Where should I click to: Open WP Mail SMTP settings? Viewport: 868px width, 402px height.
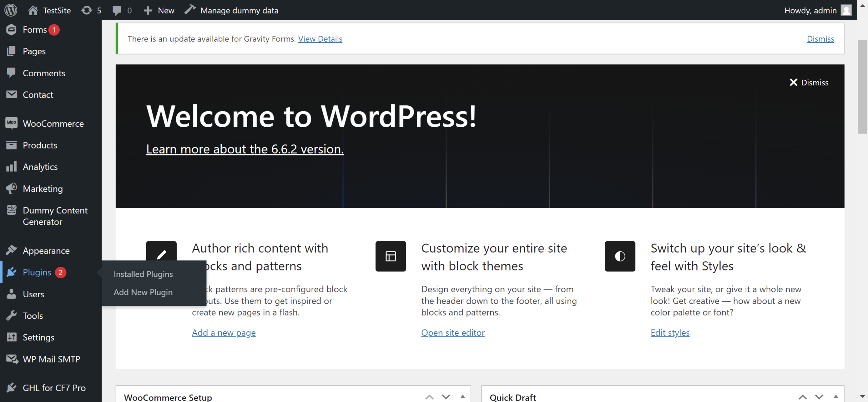[x=51, y=359]
